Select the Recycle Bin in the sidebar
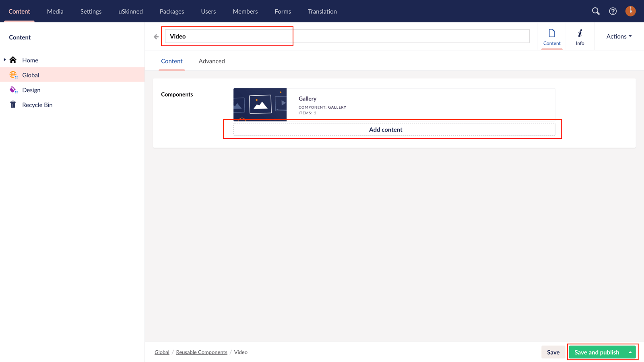This screenshot has height=362, width=644. pos(37,105)
